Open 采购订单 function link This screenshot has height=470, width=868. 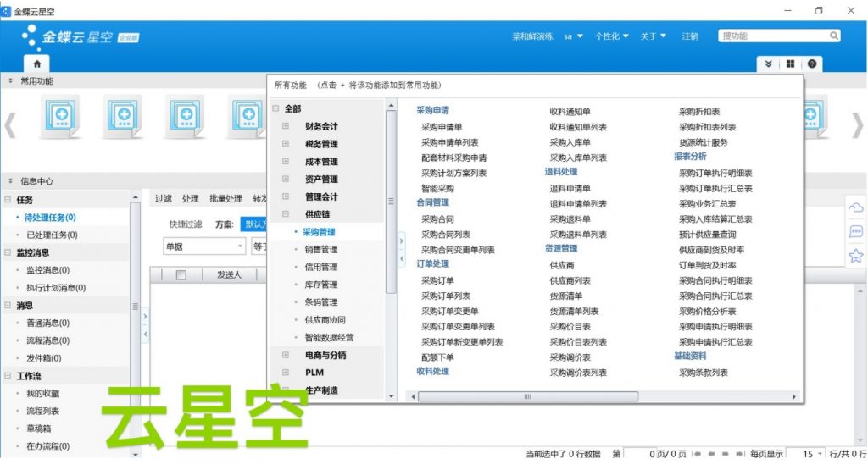coord(437,281)
